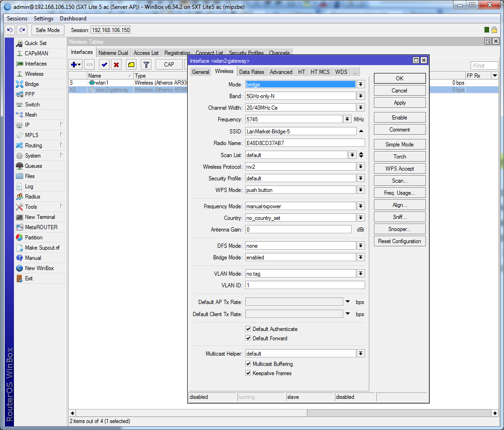The image size is (504, 430).
Task: Toggle the Default Authenticate checkbox
Action: pyautogui.click(x=249, y=329)
